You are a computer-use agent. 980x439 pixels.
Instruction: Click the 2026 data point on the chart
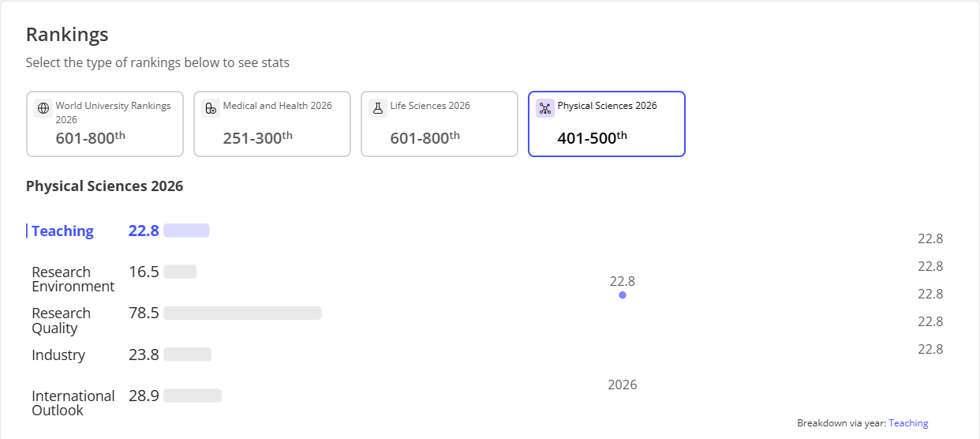pos(623,295)
